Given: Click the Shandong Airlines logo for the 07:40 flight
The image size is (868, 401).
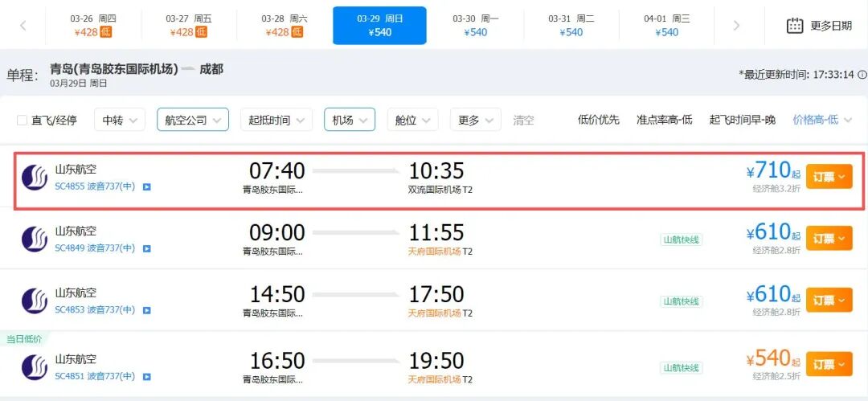Looking at the screenshot, I should pyautogui.click(x=35, y=178).
